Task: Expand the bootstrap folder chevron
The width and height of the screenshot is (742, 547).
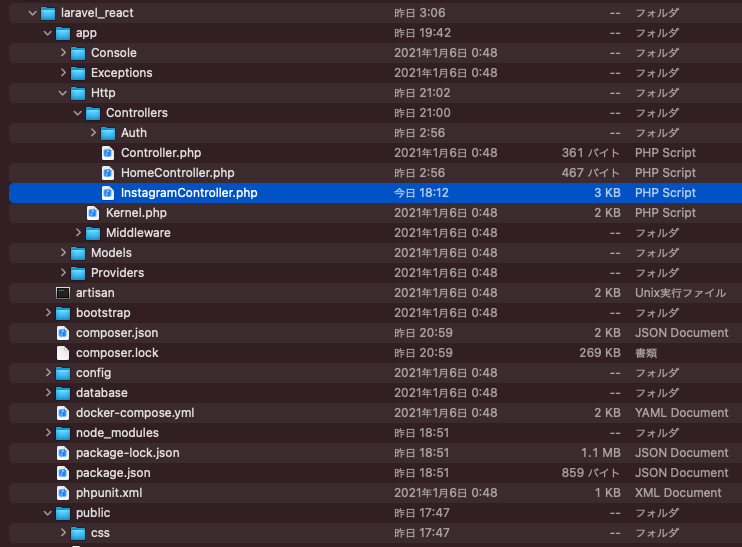Action: [x=48, y=312]
